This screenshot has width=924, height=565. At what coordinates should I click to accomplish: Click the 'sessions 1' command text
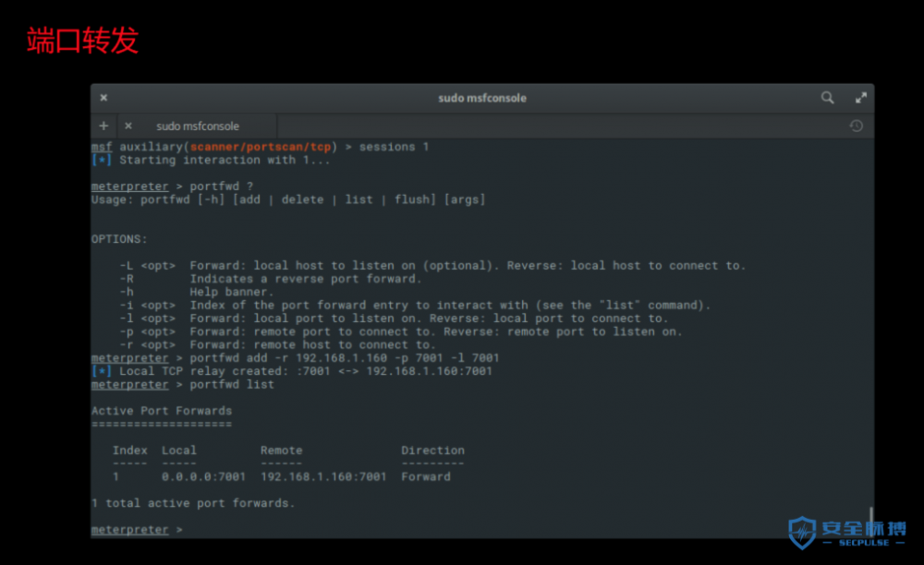tap(394, 147)
